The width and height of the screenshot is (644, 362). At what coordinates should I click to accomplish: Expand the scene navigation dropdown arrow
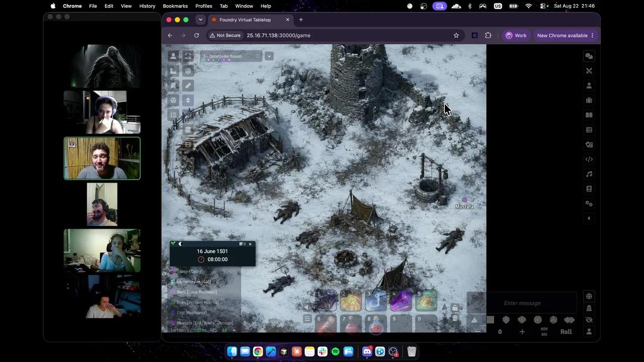[x=269, y=56]
